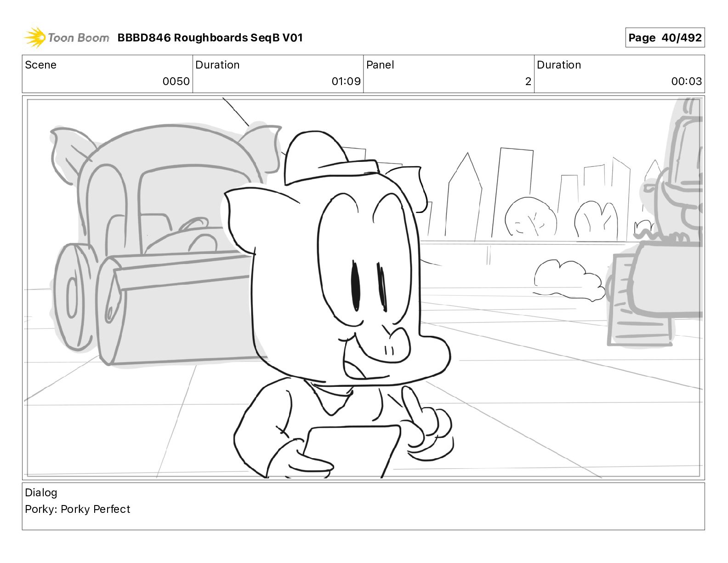The width and height of the screenshot is (728, 563).
Task: Select the title 'BBBD846 Roughboards SeqB V01'
Action: (x=210, y=38)
